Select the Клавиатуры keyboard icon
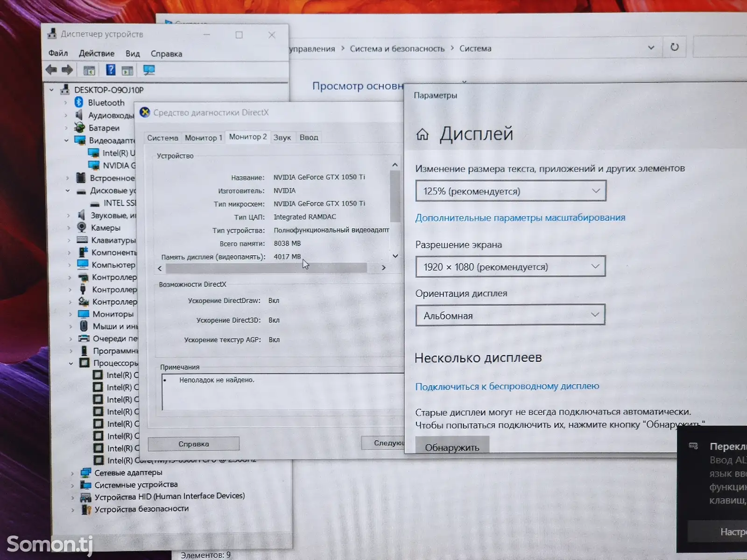The image size is (747, 560). 82,240
